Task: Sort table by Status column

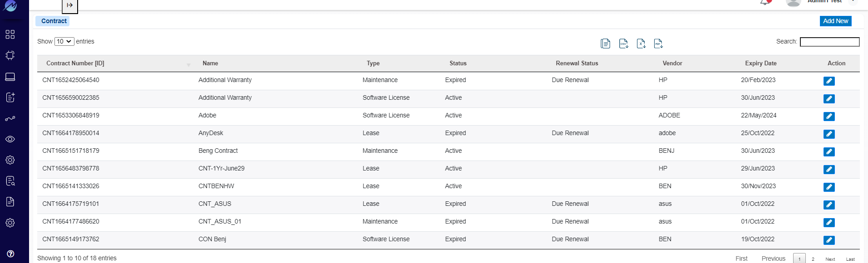Action: tap(458, 63)
